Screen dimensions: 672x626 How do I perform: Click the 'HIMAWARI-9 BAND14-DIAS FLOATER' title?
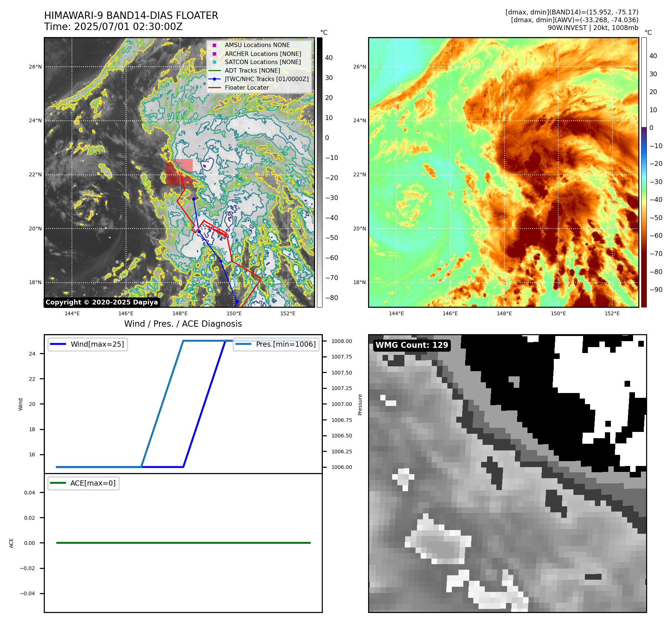click(131, 16)
